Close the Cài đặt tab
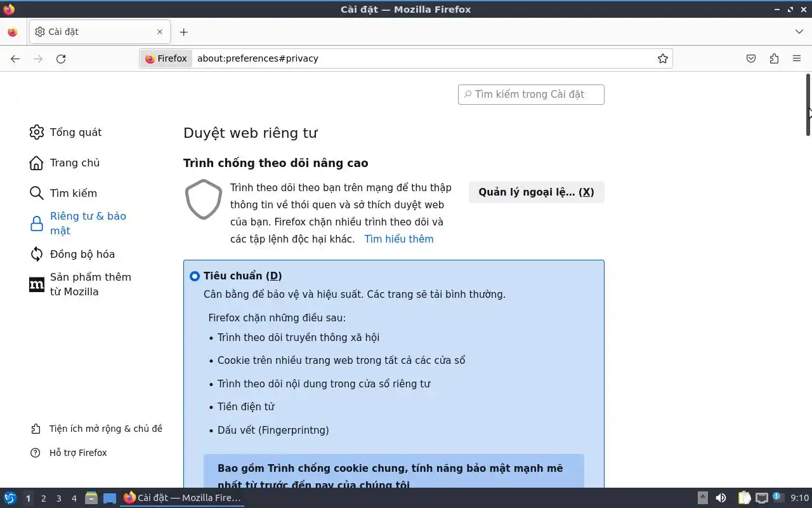The height and width of the screenshot is (508, 812). point(160,32)
